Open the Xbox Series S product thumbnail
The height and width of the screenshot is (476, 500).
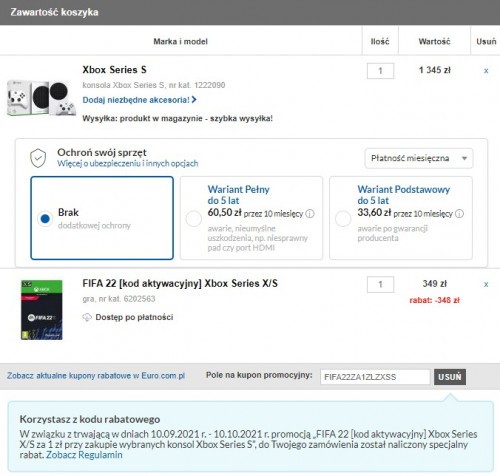coord(41,98)
